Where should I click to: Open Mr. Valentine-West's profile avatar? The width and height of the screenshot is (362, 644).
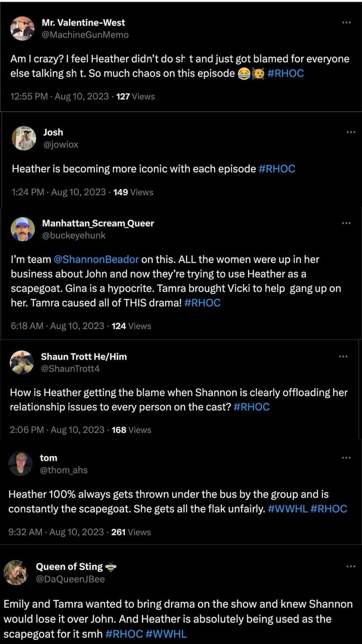click(22, 28)
